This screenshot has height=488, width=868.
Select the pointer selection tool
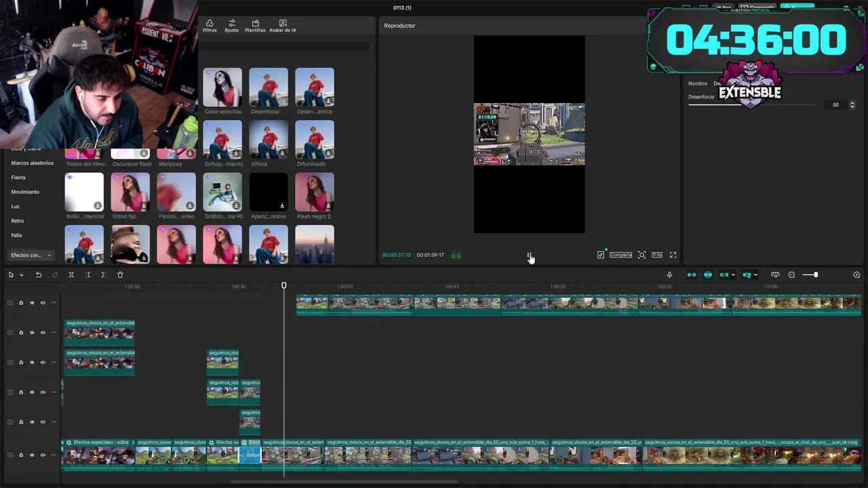pos(11,274)
